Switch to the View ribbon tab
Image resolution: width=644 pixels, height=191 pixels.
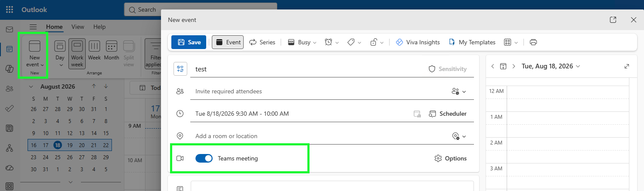tap(78, 27)
